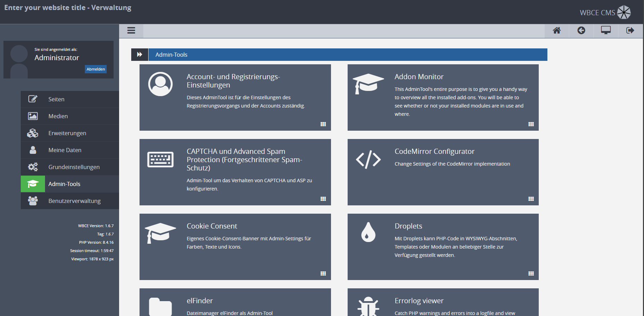Screen dimensions: 644x316
Task: Click grid icon on Droplets card
Action: click(x=531, y=273)
